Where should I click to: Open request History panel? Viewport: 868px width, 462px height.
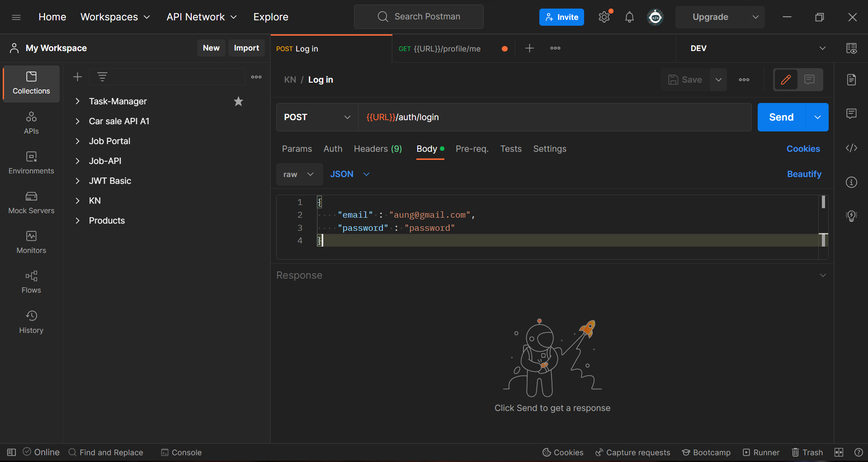pos(31,322)
